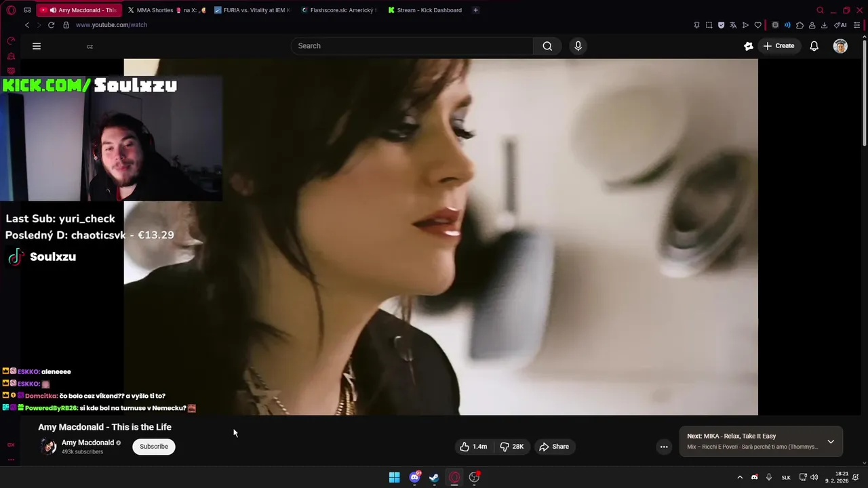The width and height of the screenshot is (868, 488).
Task: Open the Windows Start button
Action: coord(394,477)
